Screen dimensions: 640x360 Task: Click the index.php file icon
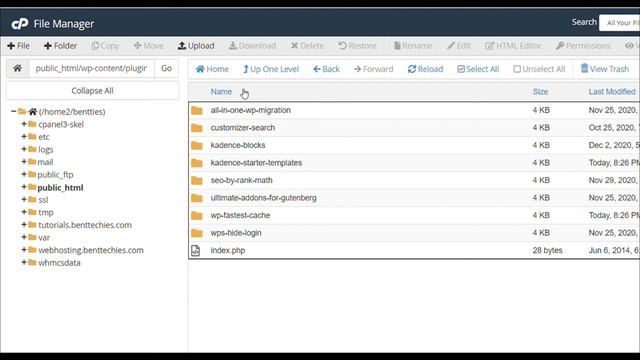[196, 251]
